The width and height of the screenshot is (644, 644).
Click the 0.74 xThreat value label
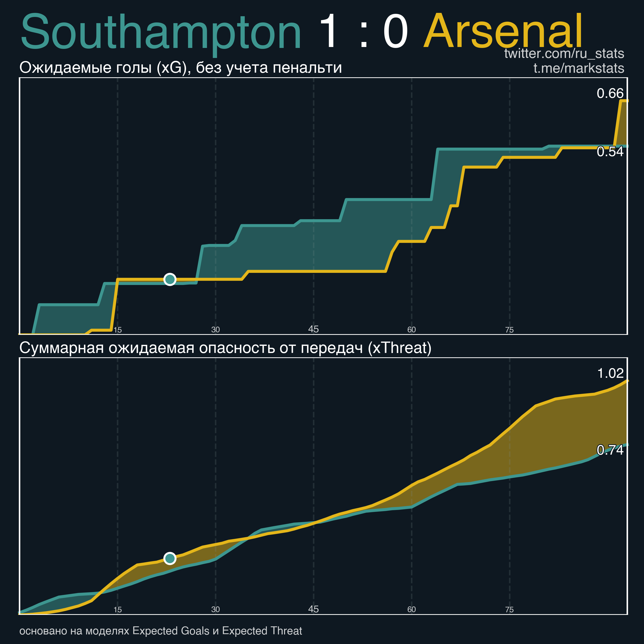(610, 450)
